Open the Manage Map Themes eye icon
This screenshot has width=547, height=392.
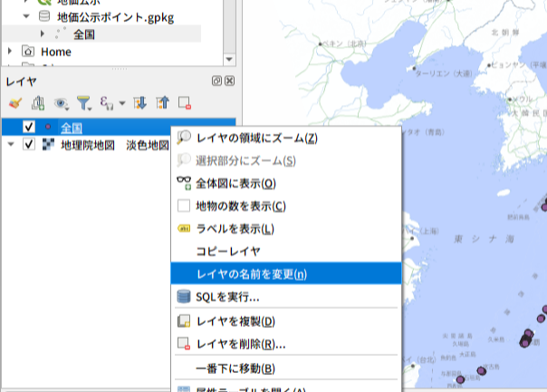(x=62, y=103)
